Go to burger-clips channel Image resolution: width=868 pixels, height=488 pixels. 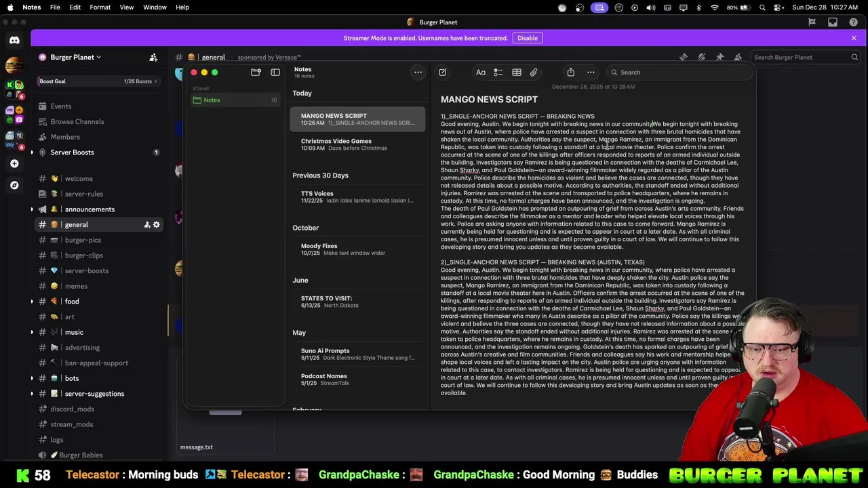(98, 256)
